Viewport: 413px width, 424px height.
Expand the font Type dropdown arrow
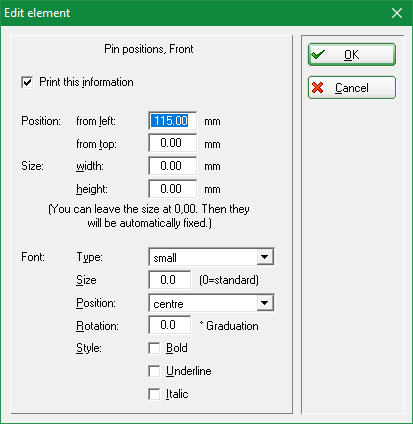click(265, 257)
